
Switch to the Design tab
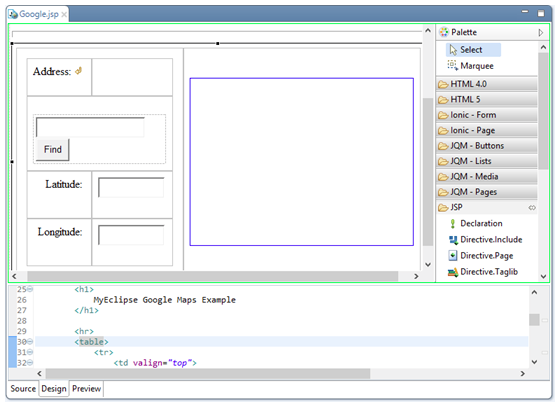(54, 389)
